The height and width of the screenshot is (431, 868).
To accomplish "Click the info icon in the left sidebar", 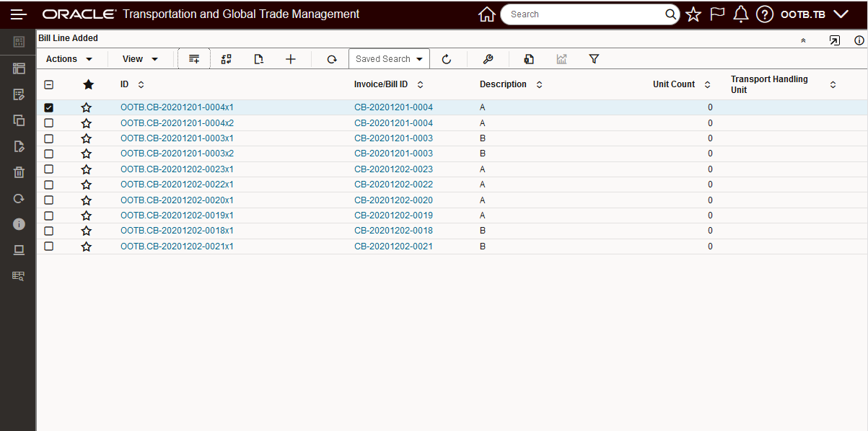I will click(19, 223).
